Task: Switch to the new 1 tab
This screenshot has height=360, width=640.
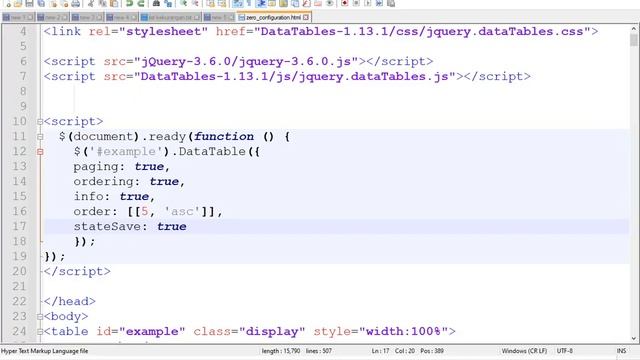Action: (x=18, y=18)
